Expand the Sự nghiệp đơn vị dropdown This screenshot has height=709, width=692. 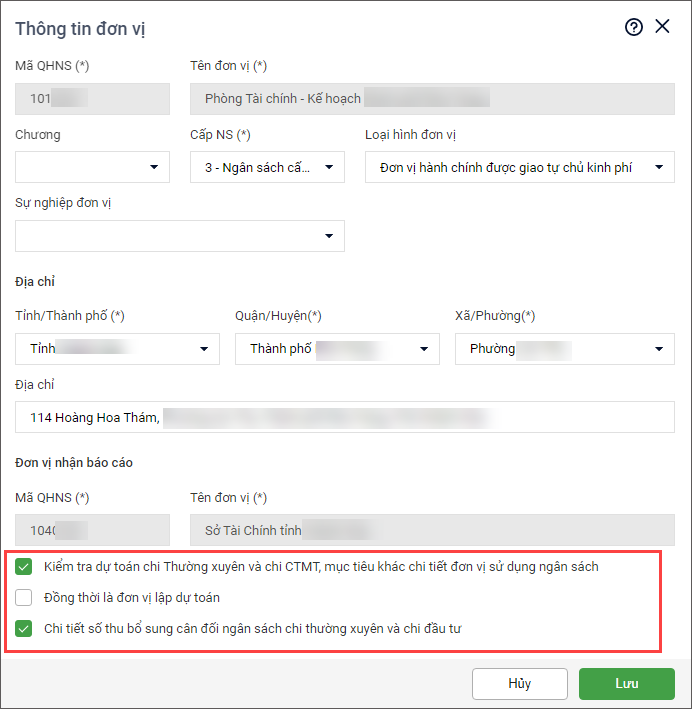(329, 236)
